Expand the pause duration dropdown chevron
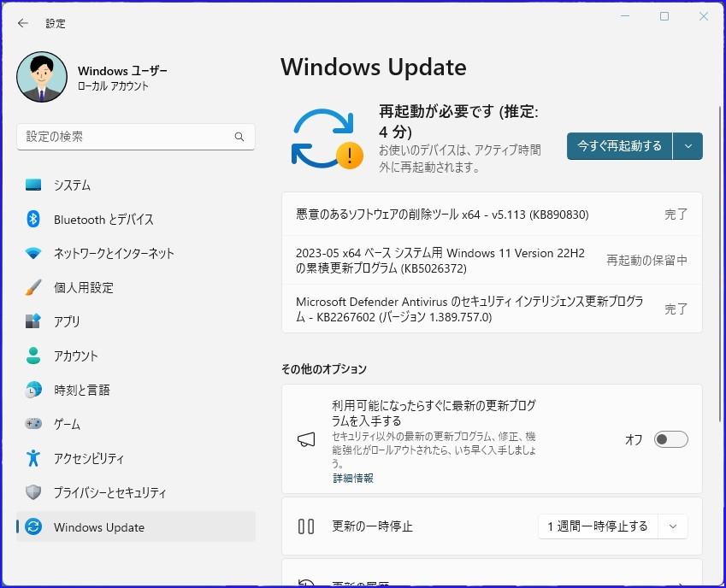 (x=673, y=526)
